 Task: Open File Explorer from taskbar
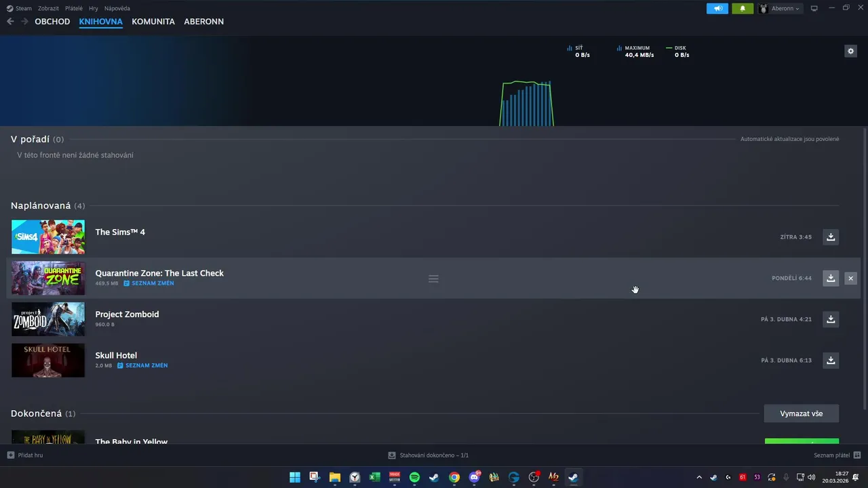point(335,477)
